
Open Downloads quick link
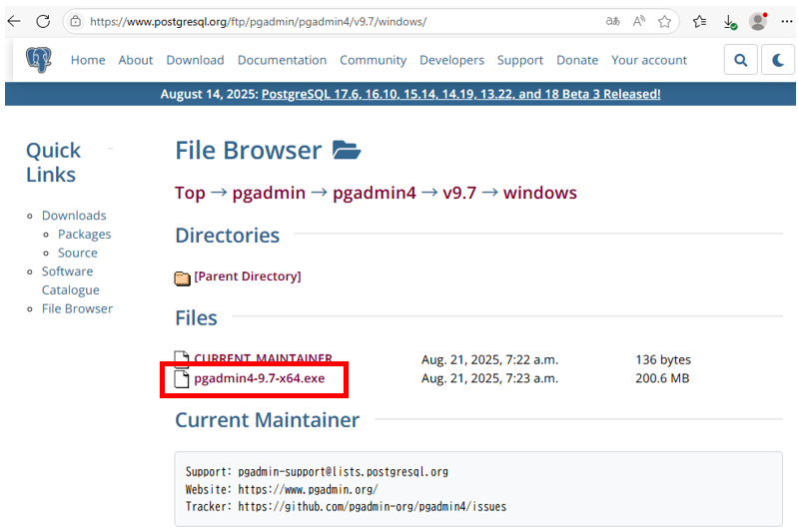(74, 216)
